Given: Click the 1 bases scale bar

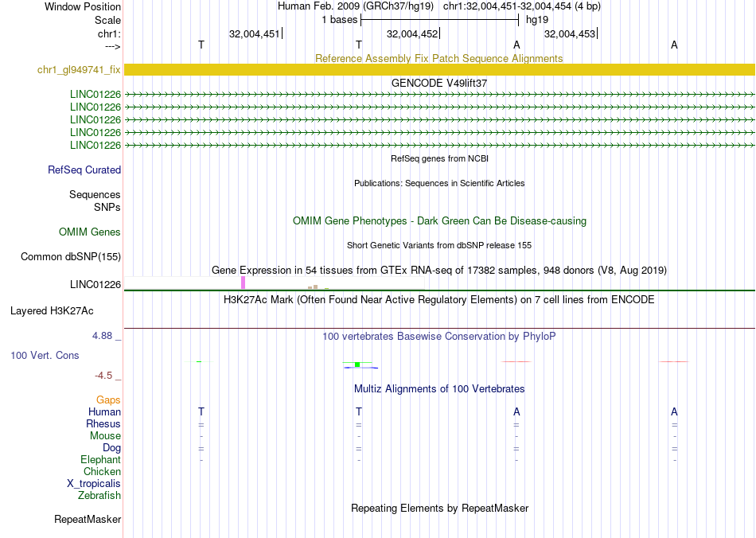Looking at the screenshot, I should click(439, 20).
